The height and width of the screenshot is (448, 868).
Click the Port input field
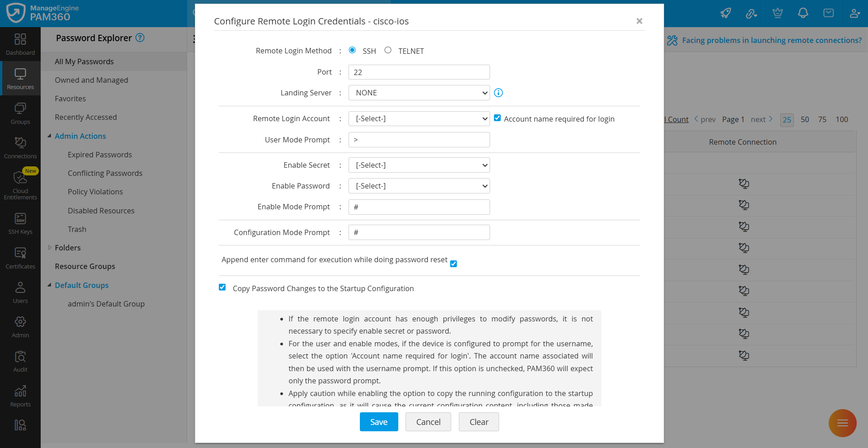click(419, 72)
